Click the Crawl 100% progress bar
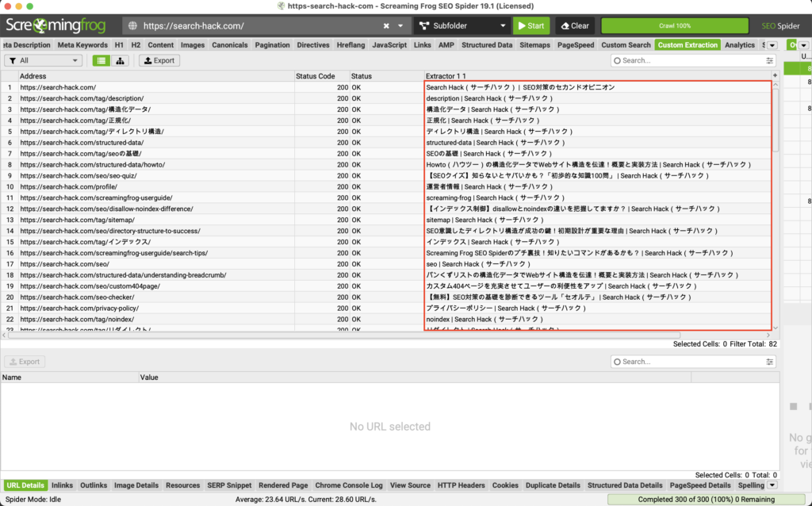 (675, 26)
